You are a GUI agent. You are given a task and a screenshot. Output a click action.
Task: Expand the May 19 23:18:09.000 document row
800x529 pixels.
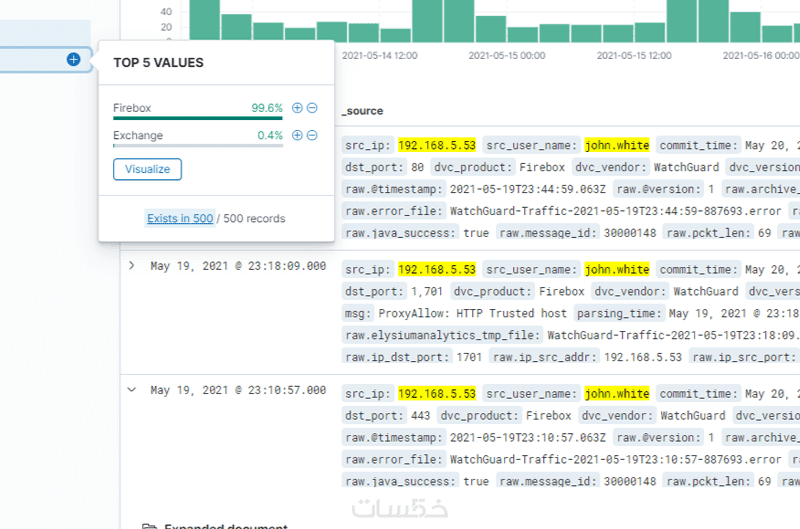132,265
